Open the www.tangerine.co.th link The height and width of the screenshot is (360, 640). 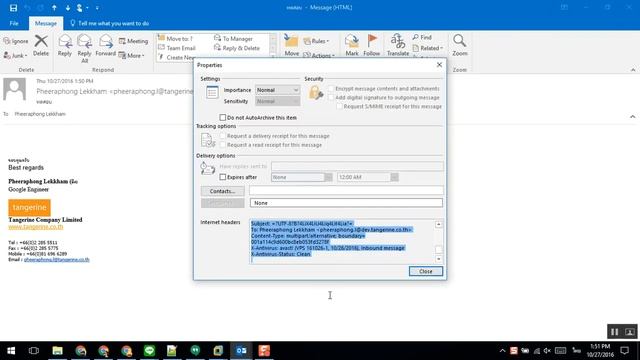36,227
